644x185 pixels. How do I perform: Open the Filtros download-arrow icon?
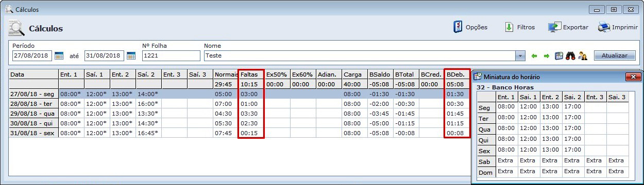509,27
